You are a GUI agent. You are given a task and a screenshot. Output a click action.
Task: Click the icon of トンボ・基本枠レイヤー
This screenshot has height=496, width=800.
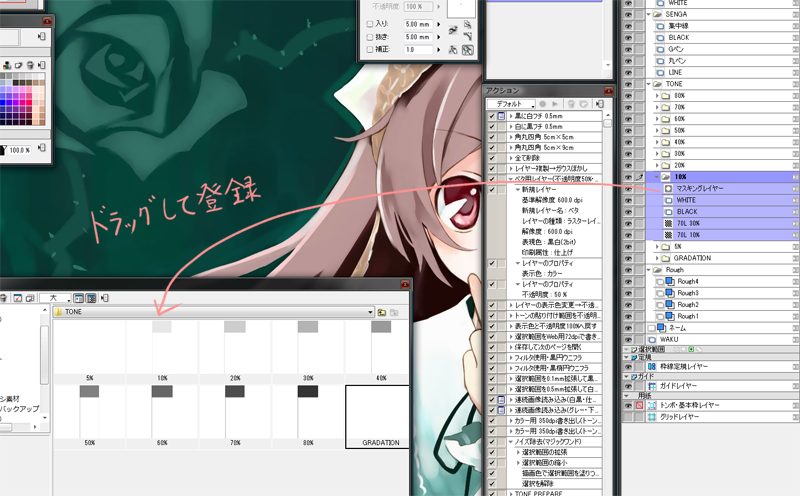coord(652,405)
